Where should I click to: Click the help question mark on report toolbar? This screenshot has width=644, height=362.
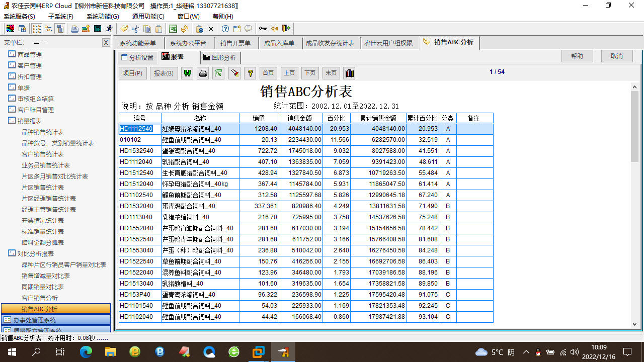(250, 73)
